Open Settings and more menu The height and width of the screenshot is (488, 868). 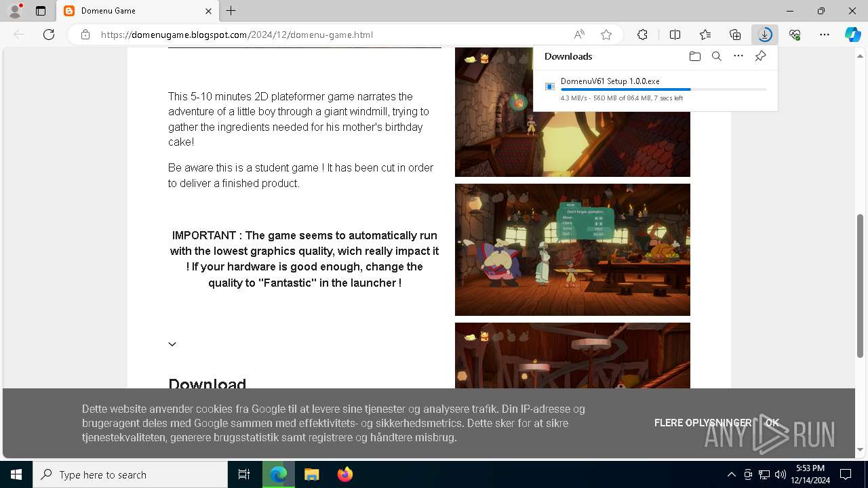[825, 35]
